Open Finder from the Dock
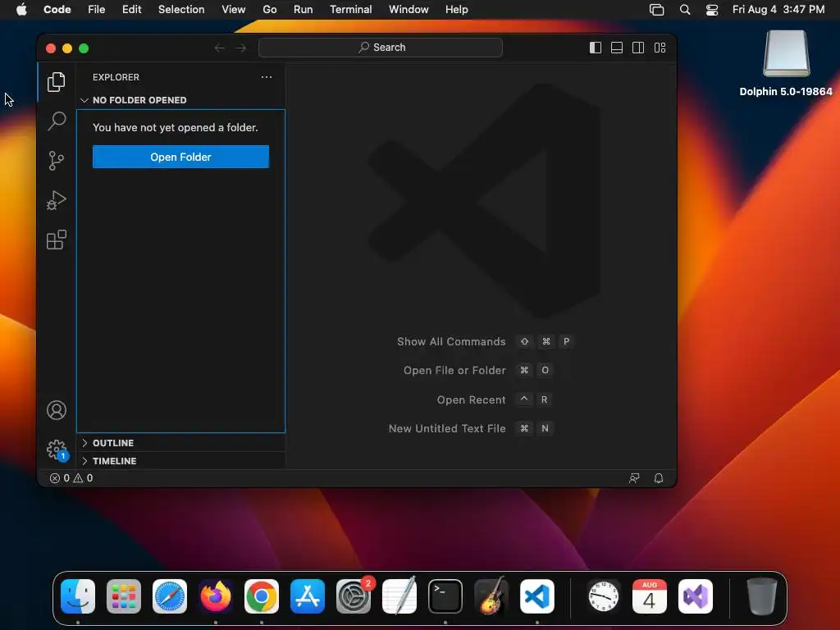 pos(78,596)
